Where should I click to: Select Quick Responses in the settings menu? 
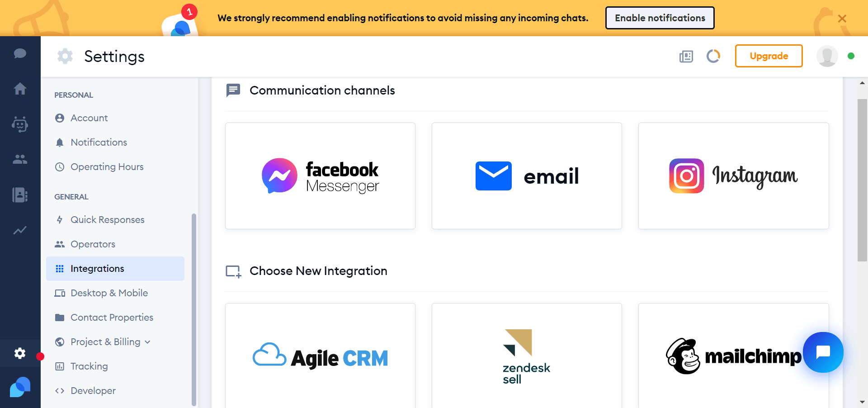tap(107, 219)
